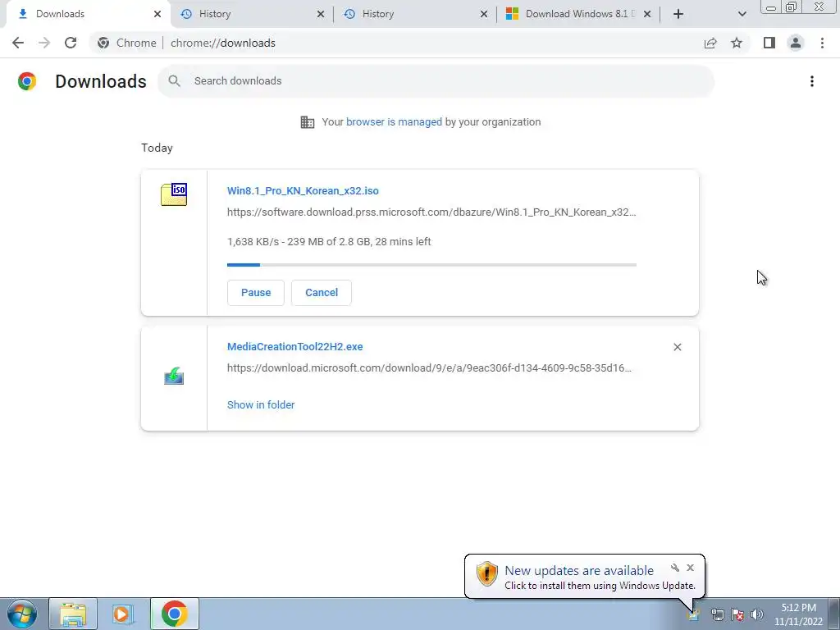The width and height of the screenshot is (840, 630).
Task: Click the browser forward arrow
Action: 44,43
